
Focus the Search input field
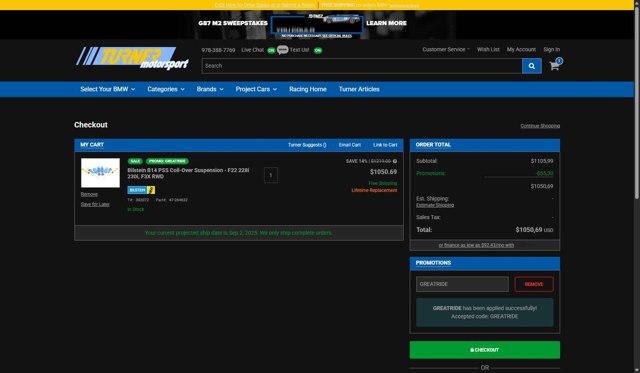362,66
